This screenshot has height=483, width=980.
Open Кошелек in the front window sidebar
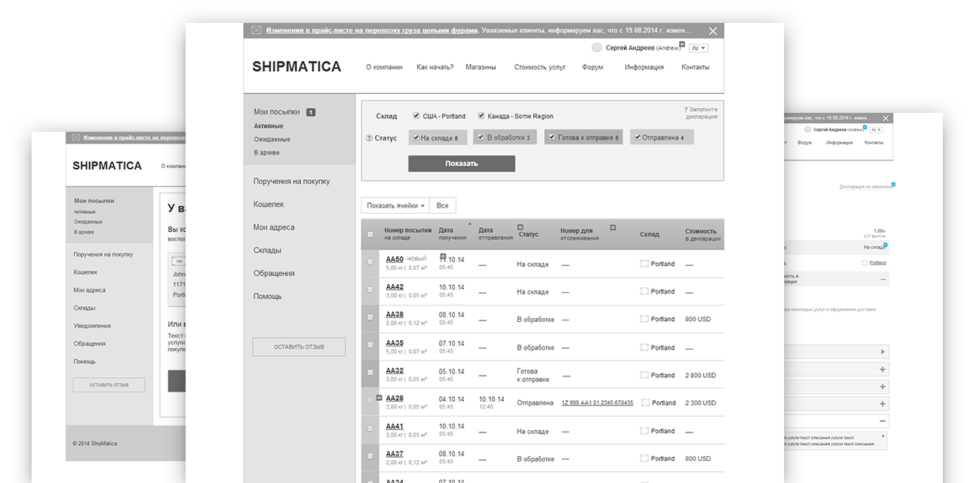(268, 204)
